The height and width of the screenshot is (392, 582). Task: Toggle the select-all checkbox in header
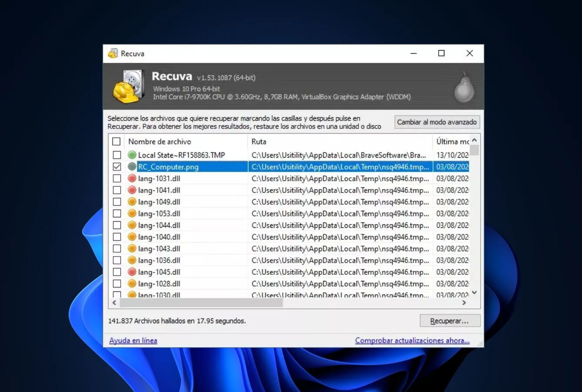(116, 142)
